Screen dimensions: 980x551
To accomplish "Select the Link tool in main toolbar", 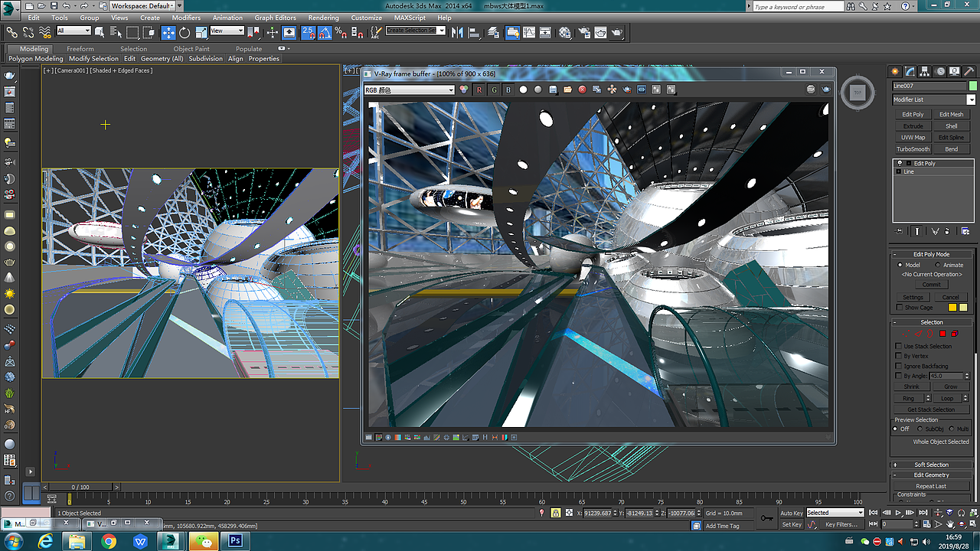I will pos(11,32).
